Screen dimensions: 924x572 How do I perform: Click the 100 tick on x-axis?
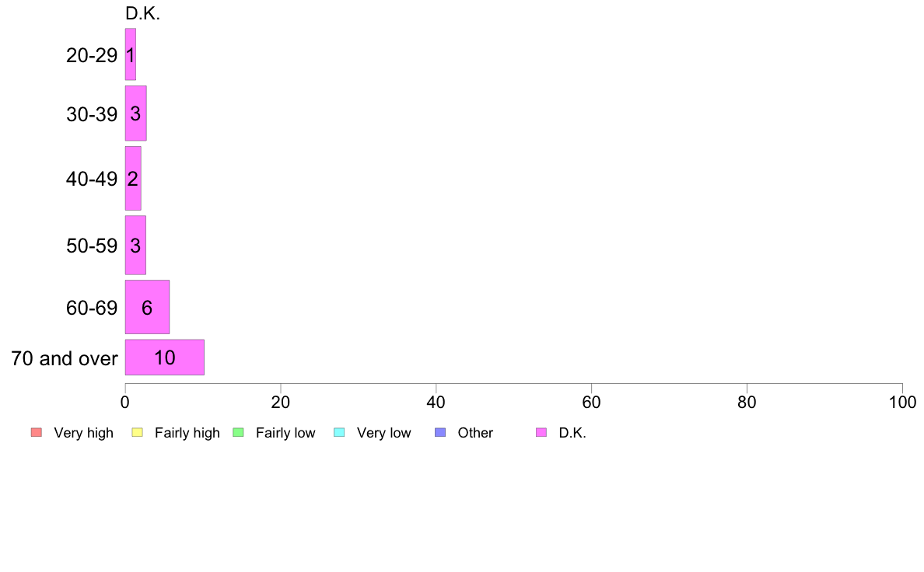pyautogui.click(x=902, y=403)
